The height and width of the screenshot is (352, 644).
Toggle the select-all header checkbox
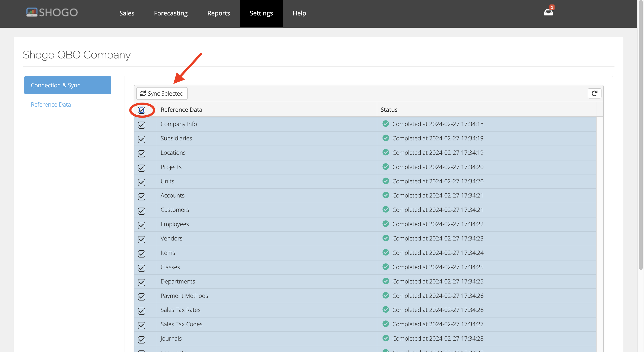(142, 110)
